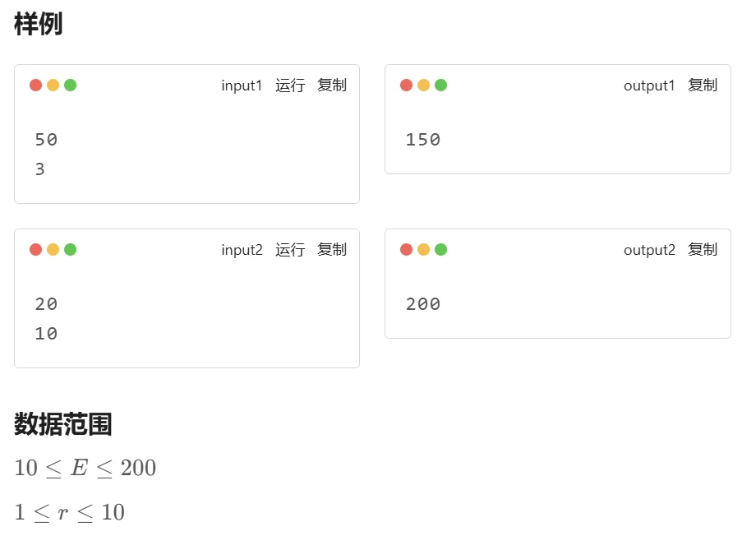Run the input2 sample with 运行
The image size is (756, 536).
pos(290,250)
